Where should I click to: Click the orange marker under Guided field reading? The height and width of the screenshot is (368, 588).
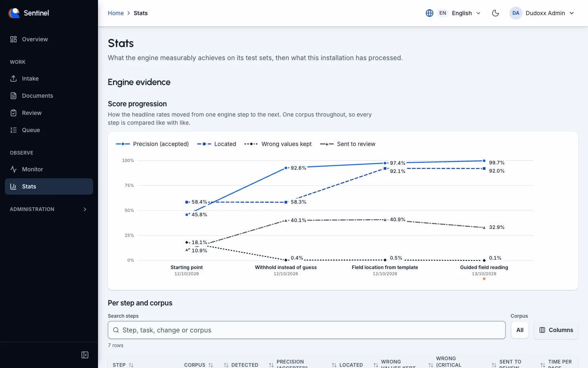(484, 279)
